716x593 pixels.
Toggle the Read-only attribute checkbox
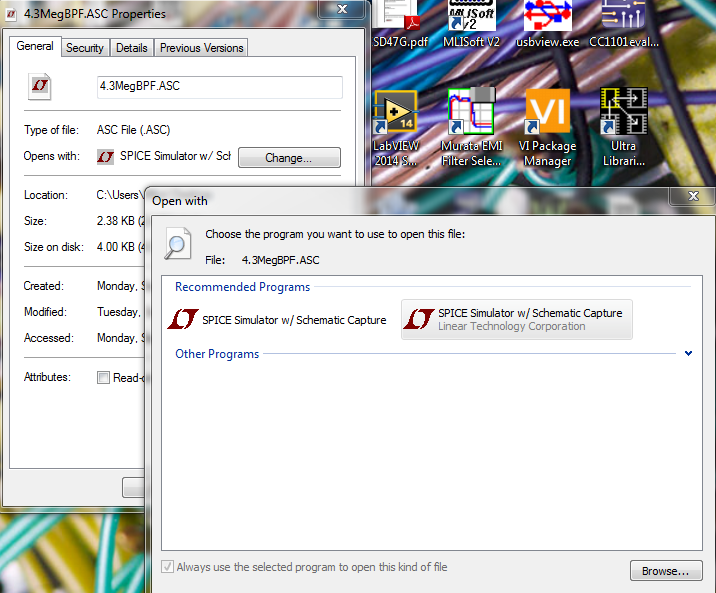click(103, 378)
